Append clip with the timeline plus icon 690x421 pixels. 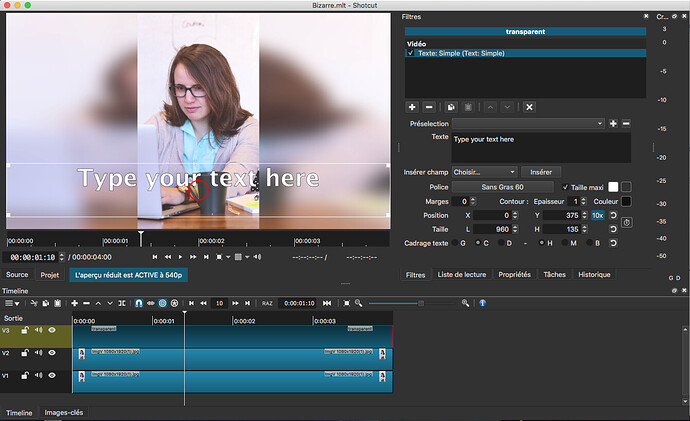coord(74,303)
